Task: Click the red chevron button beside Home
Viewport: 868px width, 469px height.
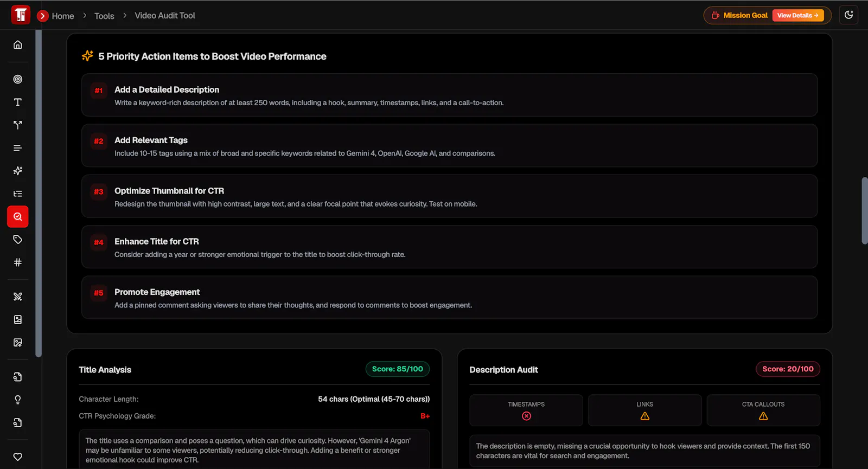Action: (43, 16)
